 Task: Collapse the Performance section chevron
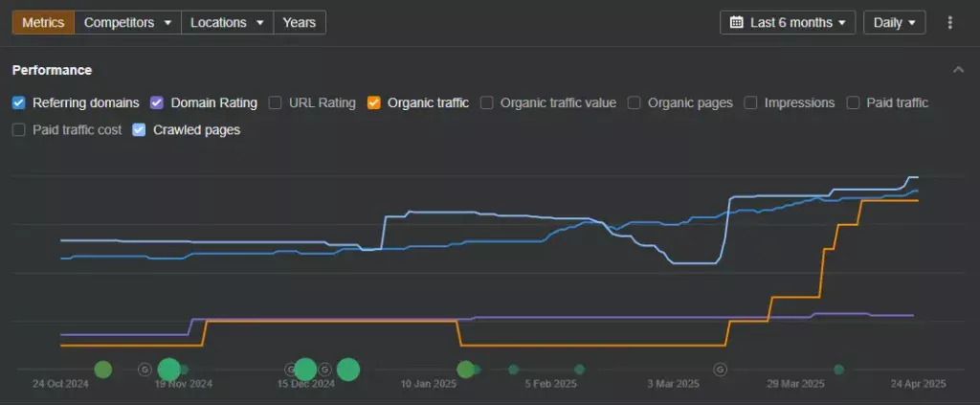(x=958, y=70)
